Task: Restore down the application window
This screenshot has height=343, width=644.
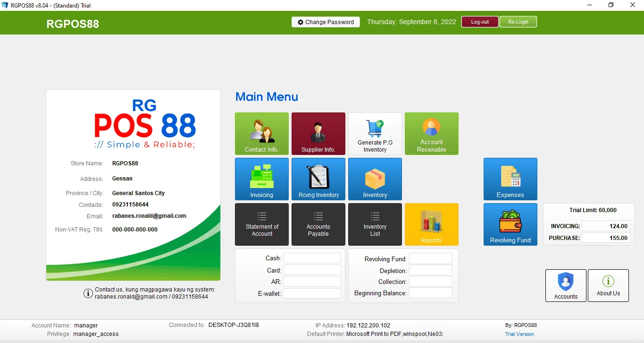Action: (611, 5)
